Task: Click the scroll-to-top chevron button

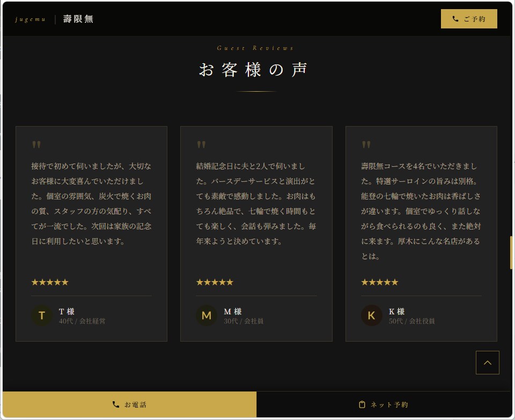Action: point(488,363)
